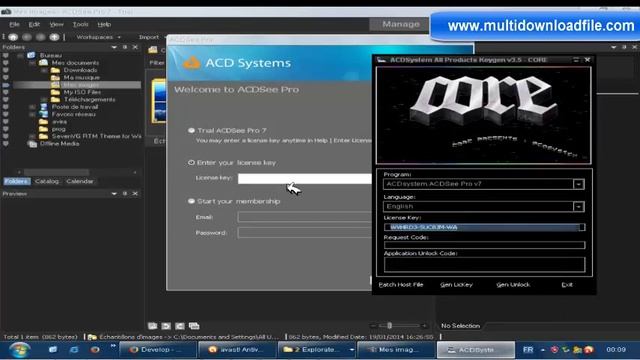Click the orange avast tray icon
Viewport: 640px width, 360px height.
click(x=589, y=350)
